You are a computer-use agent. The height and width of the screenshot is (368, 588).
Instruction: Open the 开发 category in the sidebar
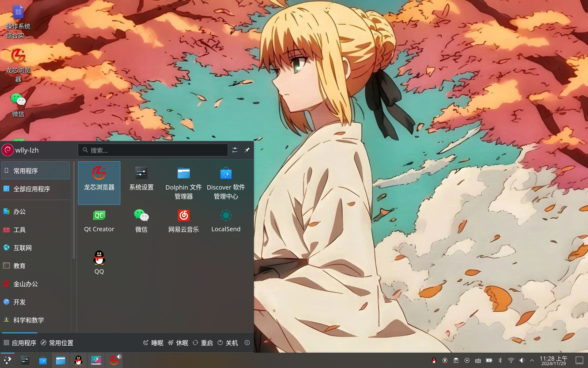coord(19,302)
